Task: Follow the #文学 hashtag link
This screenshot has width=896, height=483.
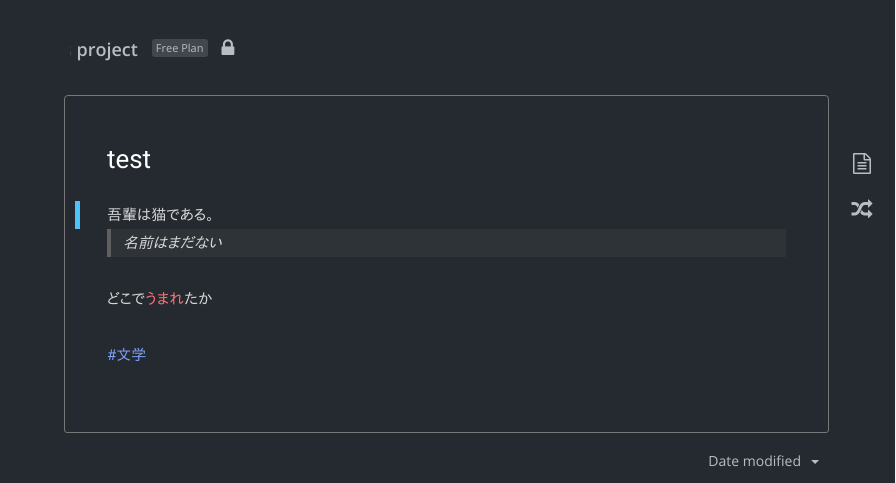Action: [x=127, y=354]
